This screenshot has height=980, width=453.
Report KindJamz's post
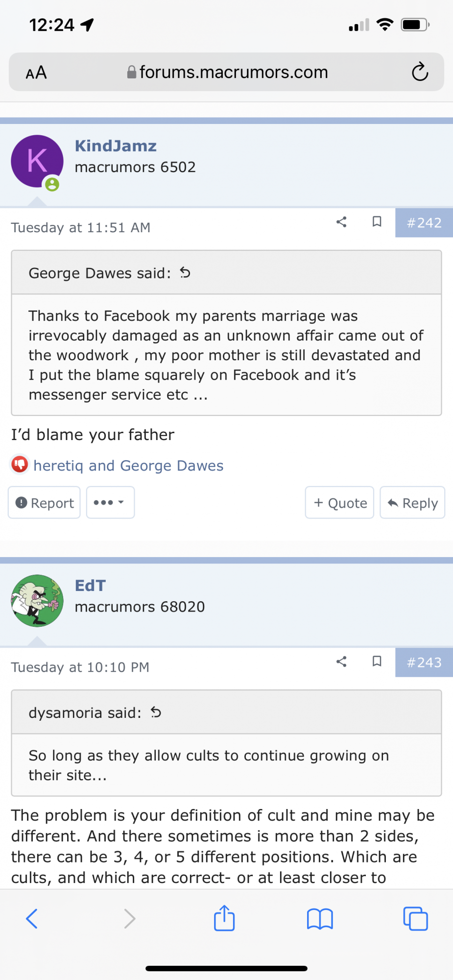pyautogui.click(x=45, y=503)
